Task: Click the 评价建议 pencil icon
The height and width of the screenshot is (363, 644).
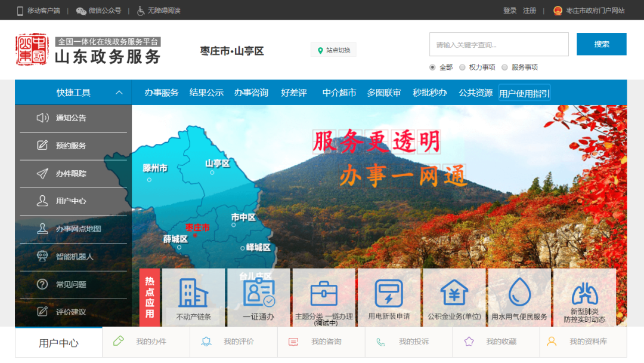Action: point(42,312)
